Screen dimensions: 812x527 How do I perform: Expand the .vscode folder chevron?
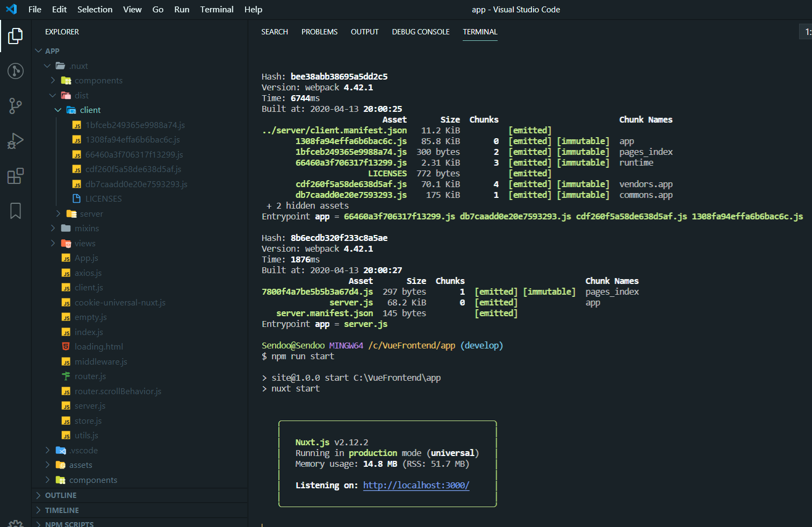pos(47,450)
